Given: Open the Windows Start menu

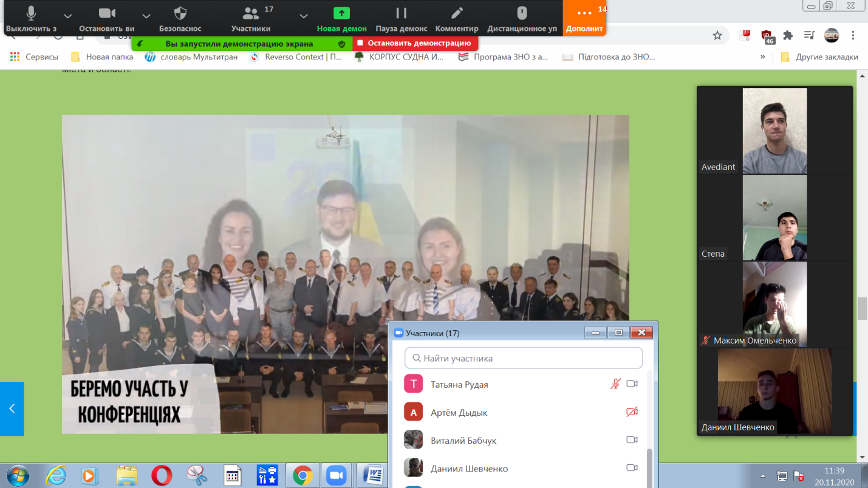Looking at the screenshot, I should [17, 475].
